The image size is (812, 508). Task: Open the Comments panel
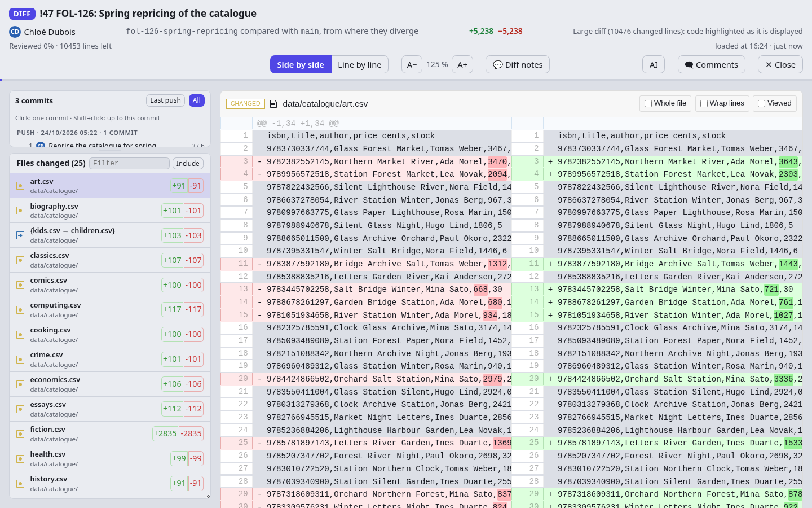(712, 65)
